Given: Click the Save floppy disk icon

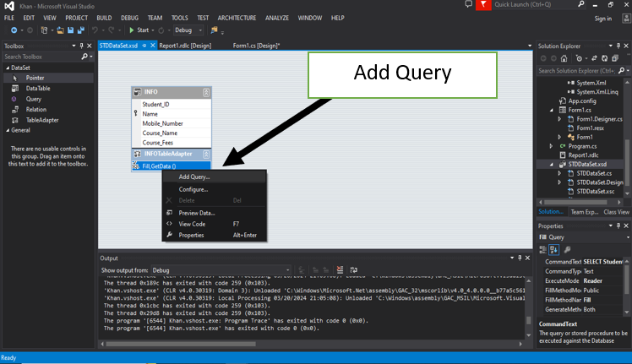Looking at the screenshot, I should coord(70,30).
